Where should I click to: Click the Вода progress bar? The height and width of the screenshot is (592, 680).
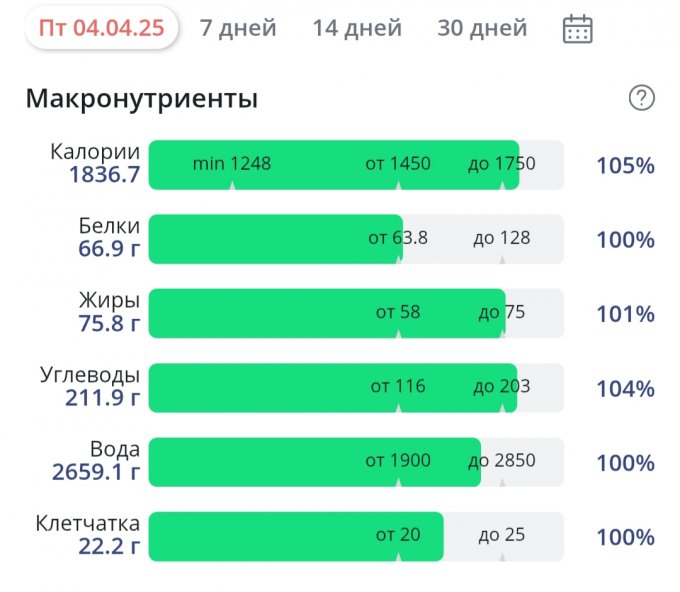click(356, 463)
